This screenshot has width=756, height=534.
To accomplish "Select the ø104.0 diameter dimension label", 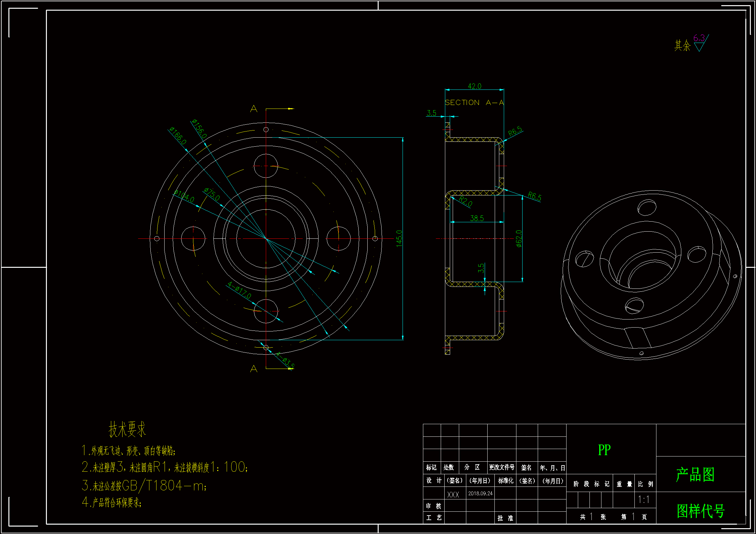I will pos(184,196).
